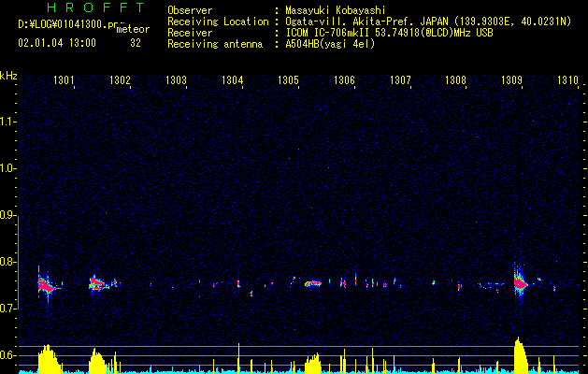The image size is (588, 374).
Task: Click the antenna text A504HB(yagi 4el)
Action: click(330, 44)
